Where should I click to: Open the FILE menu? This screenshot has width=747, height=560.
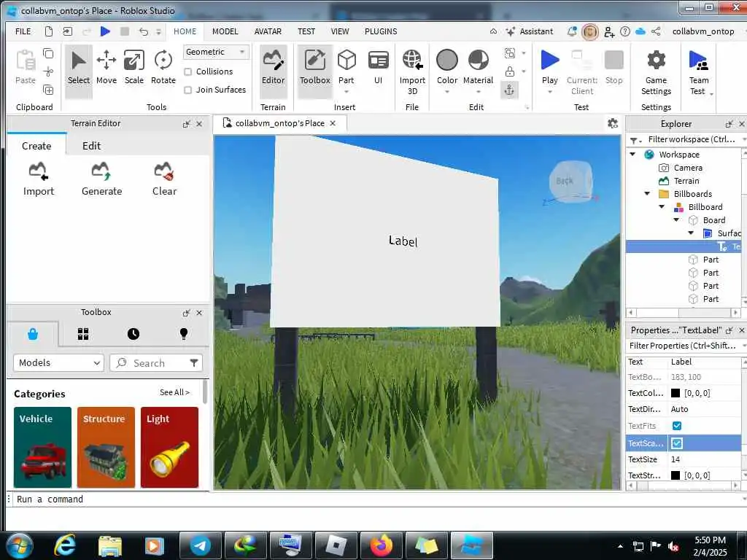click(x=23, y=31)
